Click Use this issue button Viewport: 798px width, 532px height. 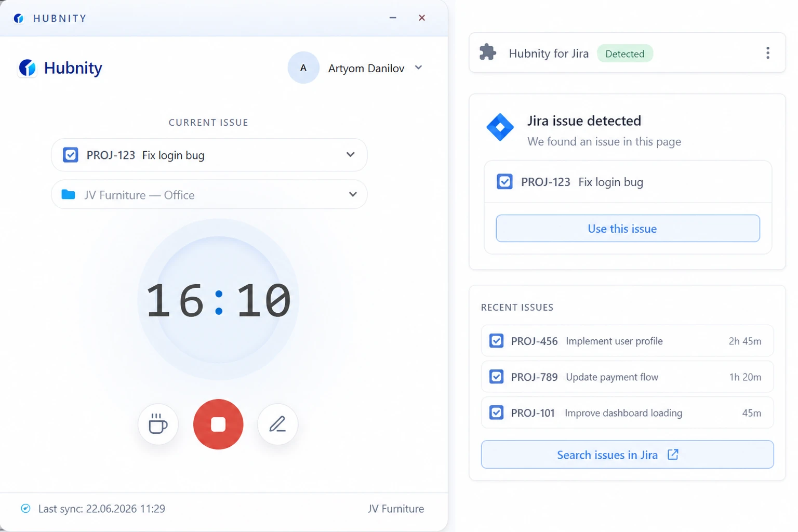pyautogui.click(x=628, y=228)
